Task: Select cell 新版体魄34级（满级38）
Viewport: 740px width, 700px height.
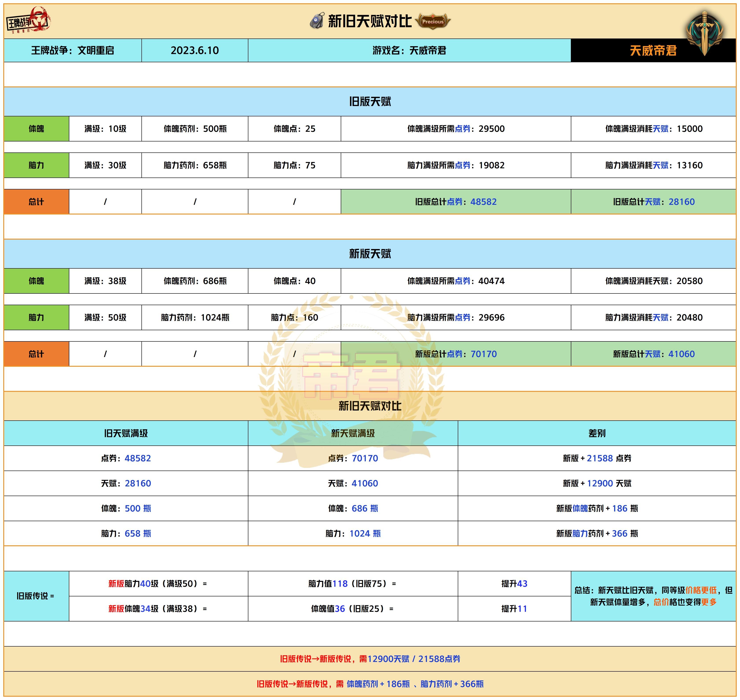Action: click(158, 609)
